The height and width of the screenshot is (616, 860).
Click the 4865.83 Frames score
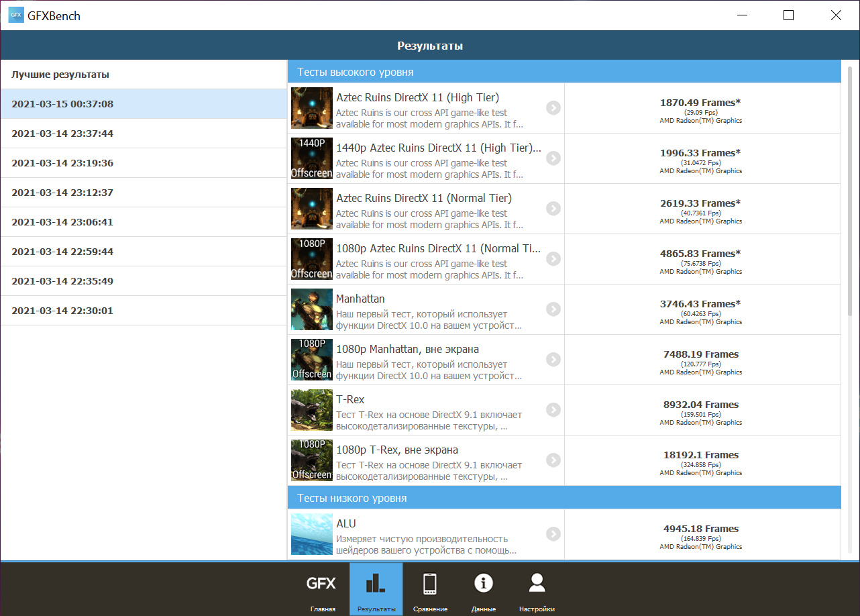click(x=700, y=254)
